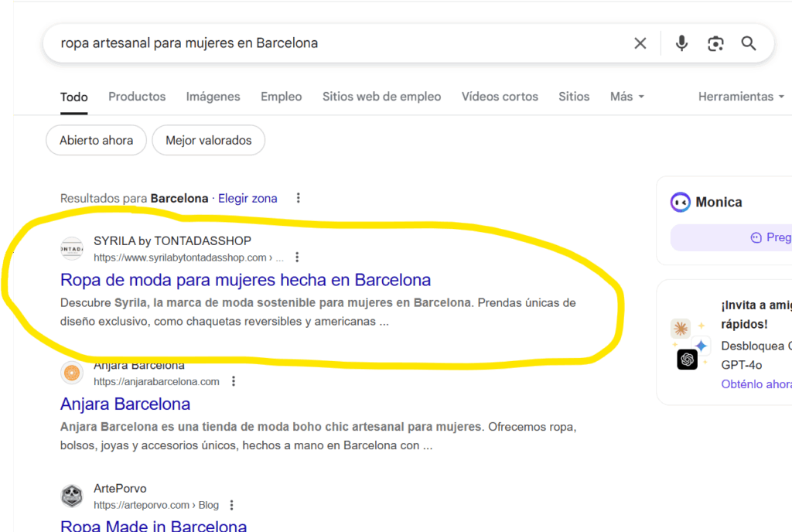Image resolution: width=792 pixels, height=532 pixels.
Task: Open Google Lens image search icon
Action: point(715,43)
